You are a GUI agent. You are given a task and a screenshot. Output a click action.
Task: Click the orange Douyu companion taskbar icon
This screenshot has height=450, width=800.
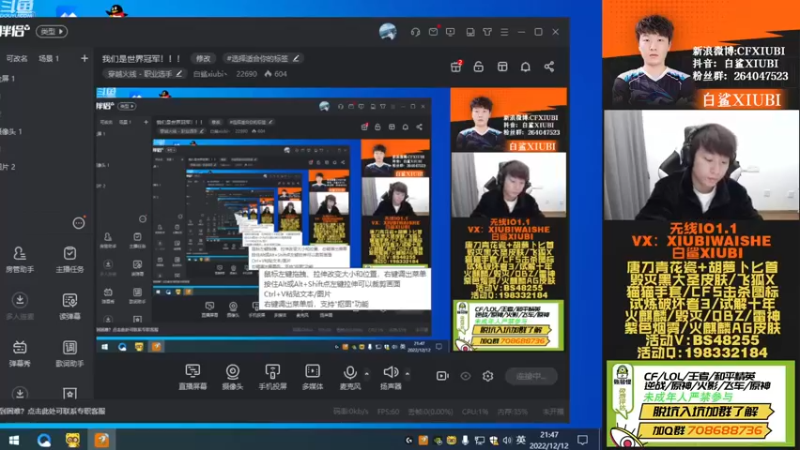coord(102,440)
